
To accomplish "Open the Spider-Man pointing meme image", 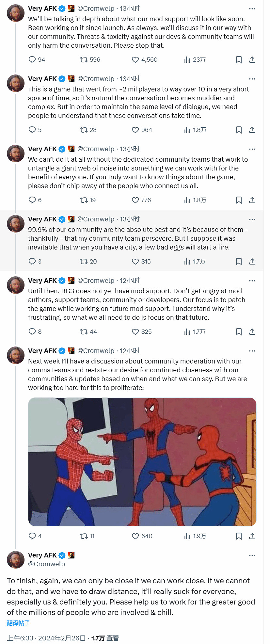I will pyautogui.click(x=142, y=462).
